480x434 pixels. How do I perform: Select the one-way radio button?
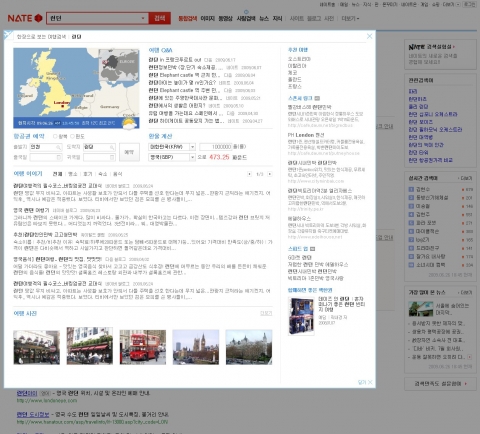coord(72,136)
